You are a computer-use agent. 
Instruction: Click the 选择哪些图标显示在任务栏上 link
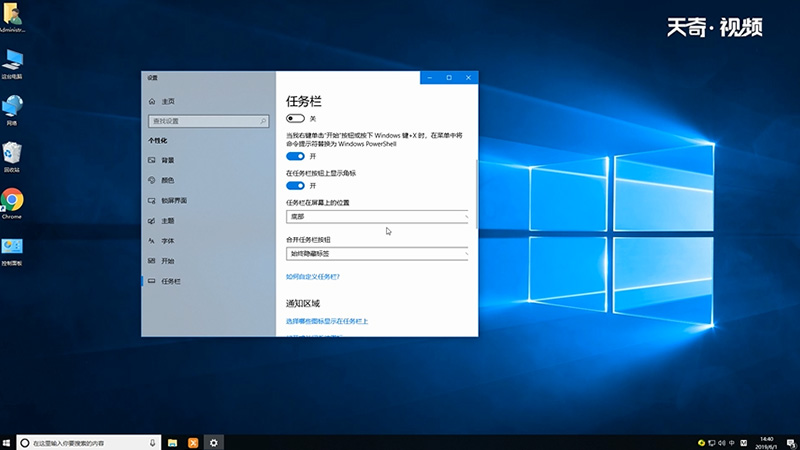(x=327, y=321)
